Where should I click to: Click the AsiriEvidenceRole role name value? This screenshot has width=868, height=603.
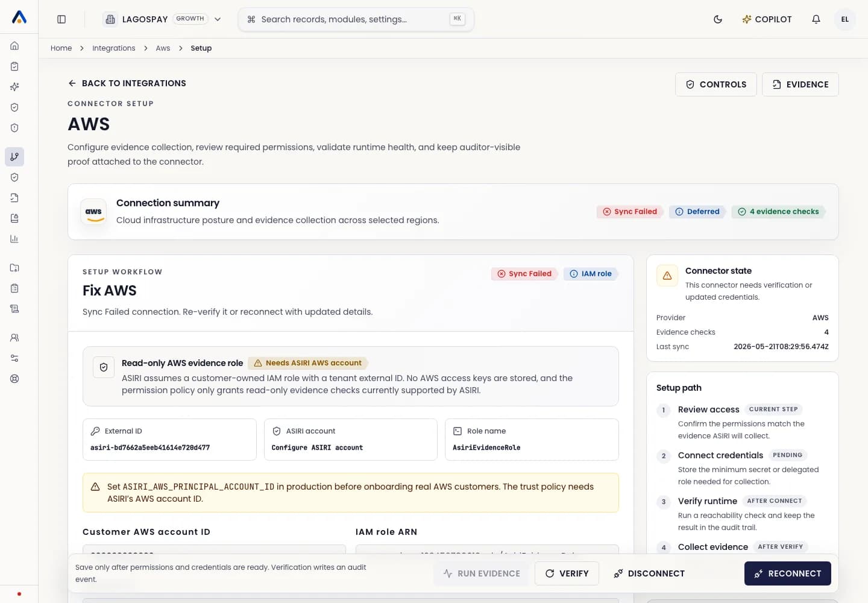point(486,447)
